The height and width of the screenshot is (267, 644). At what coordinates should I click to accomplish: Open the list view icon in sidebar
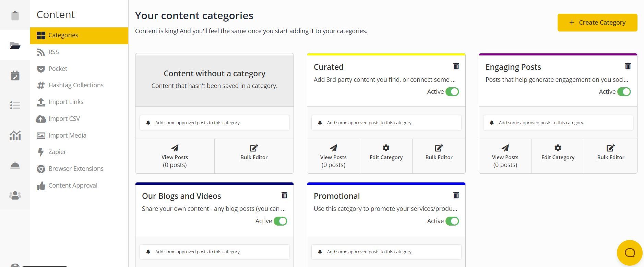click(x=15, y=105)
